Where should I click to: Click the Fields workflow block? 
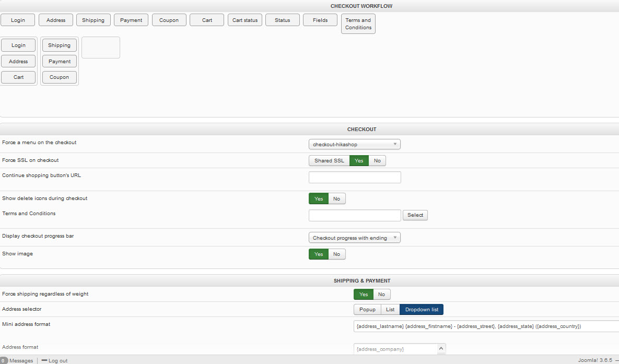(320, 20)
